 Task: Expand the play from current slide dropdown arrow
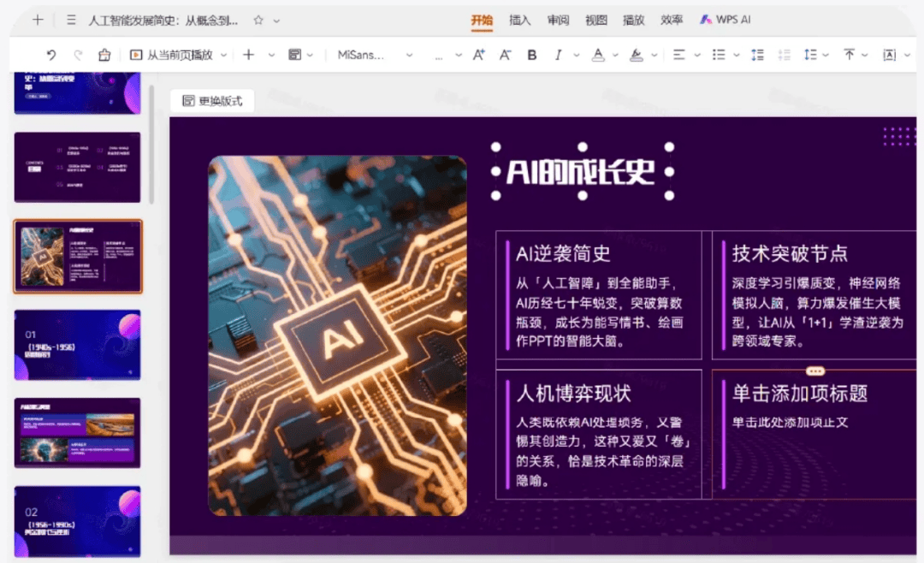[224, 55]
